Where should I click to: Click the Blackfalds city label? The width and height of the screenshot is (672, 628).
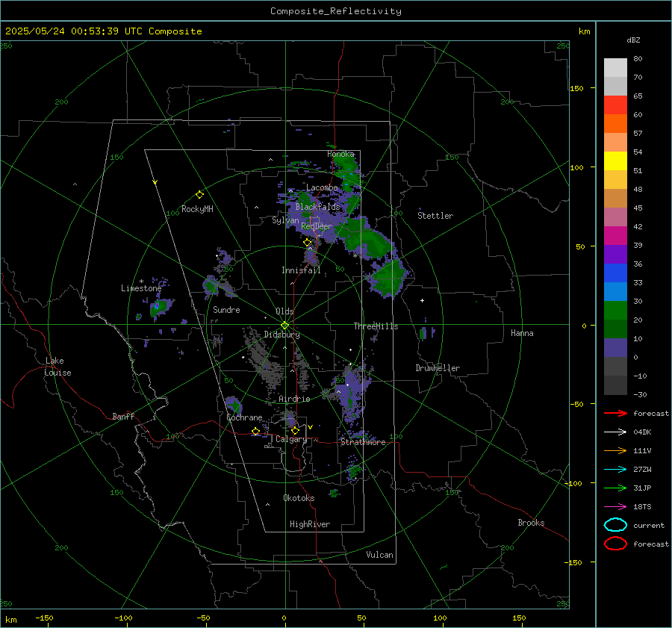[x=317, y=207]
